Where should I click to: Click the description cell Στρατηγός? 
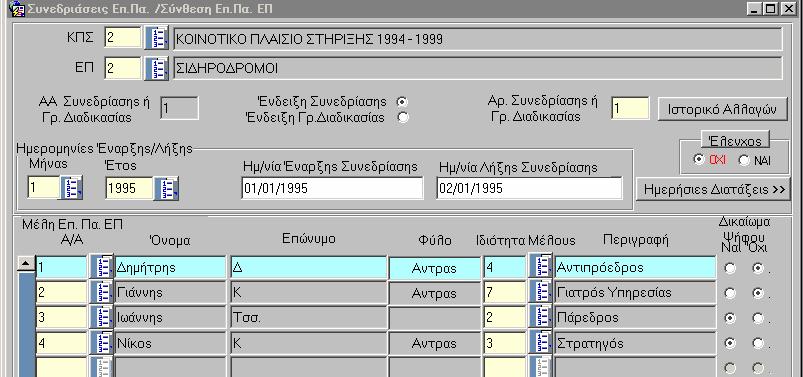pyautogui.click(x=635, y=342)
